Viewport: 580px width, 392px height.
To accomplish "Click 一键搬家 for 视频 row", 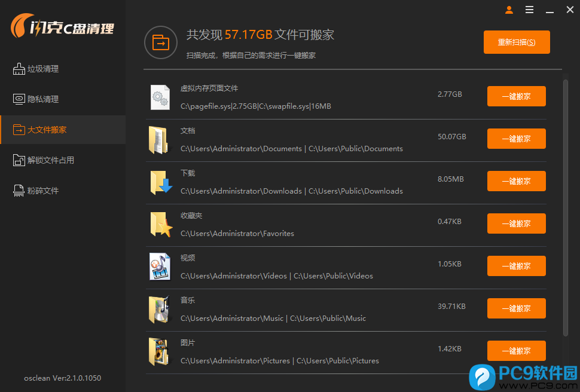I will [517, 266].
